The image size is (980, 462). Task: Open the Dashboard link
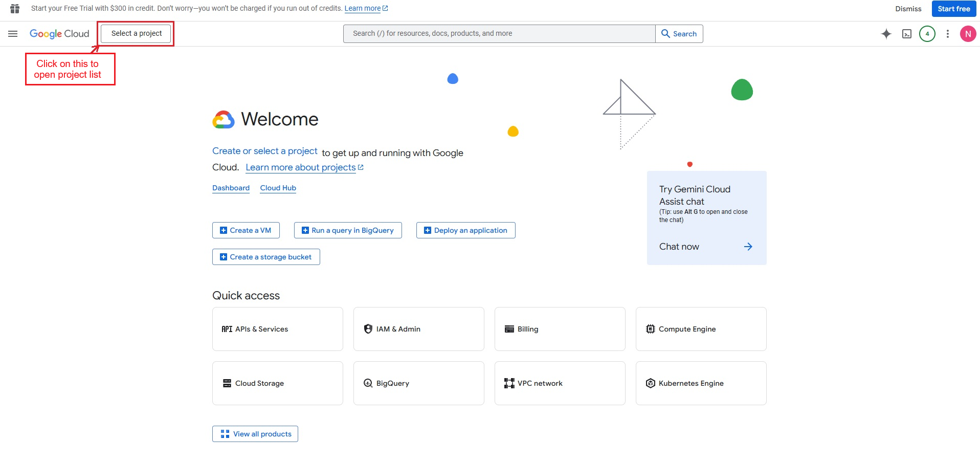coord(231,188)
